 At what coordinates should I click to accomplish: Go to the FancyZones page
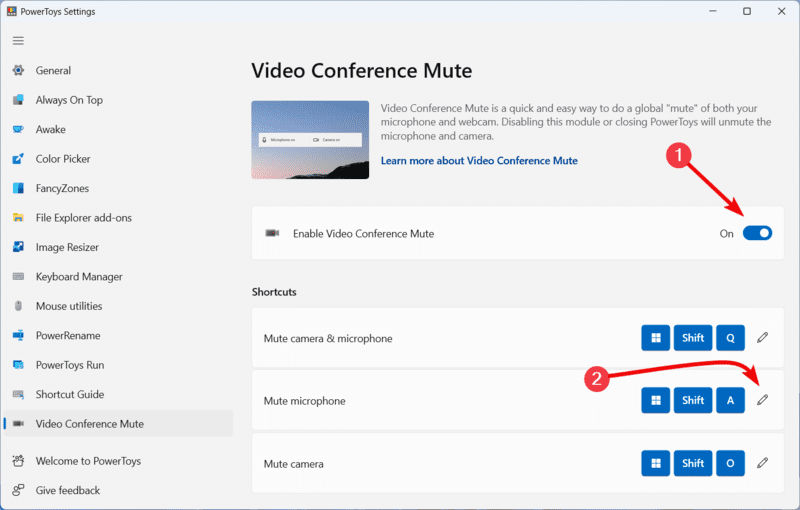pos(118,188)
